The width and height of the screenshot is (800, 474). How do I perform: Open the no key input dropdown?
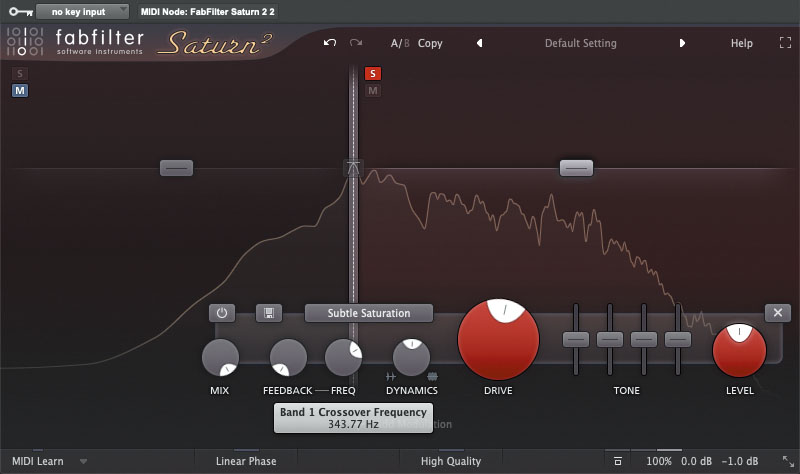coord(82,11)
